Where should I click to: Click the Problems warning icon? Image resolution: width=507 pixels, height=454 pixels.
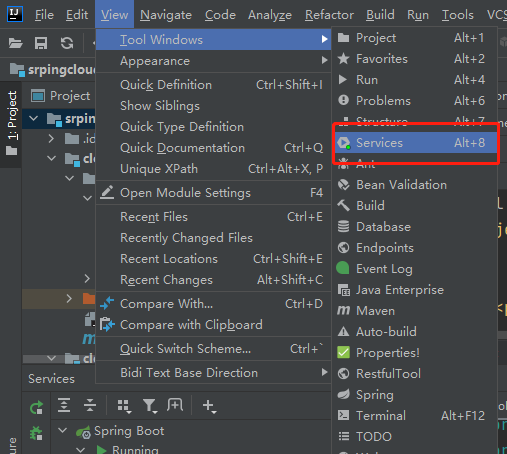(x=343, y=100)
